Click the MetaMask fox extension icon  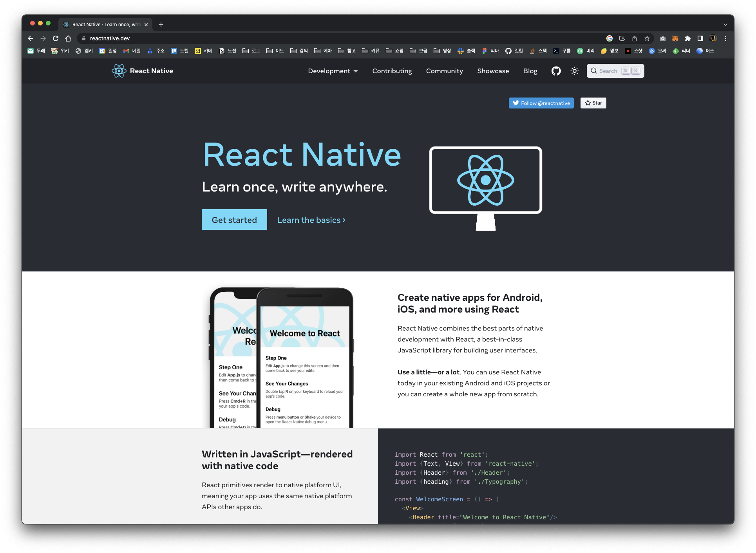point(675,38)
